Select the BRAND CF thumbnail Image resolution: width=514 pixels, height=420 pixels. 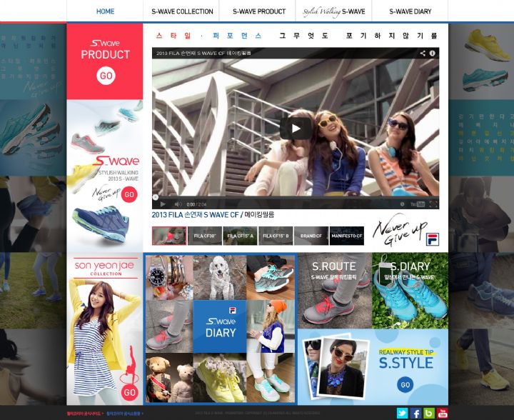click(x=311, y=236)
